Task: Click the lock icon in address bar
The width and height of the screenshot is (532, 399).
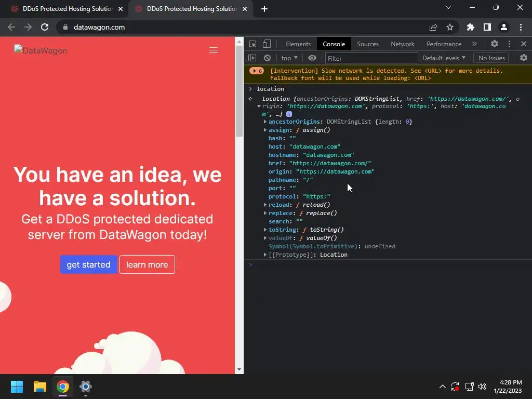Action: coord(65,27)
